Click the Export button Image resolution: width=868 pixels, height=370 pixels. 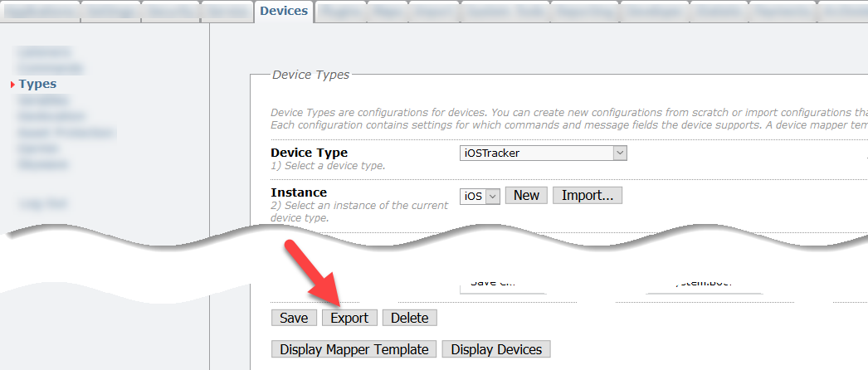point(349,318)
